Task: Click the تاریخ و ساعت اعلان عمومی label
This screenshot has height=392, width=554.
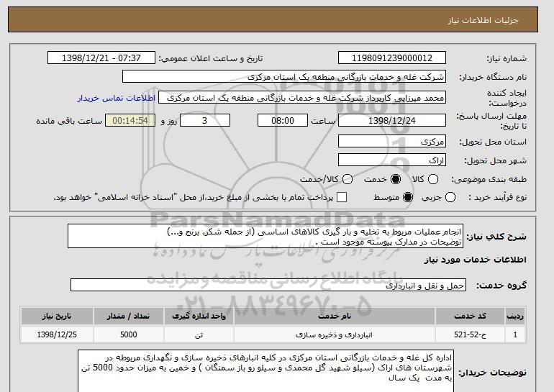Action: pyautogui.click(x=211, y=58)
